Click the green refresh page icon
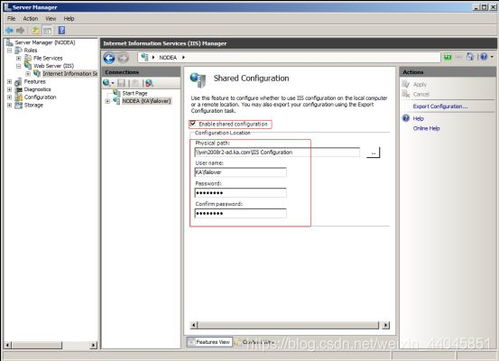Screen dimensions: 499x361 448,57
